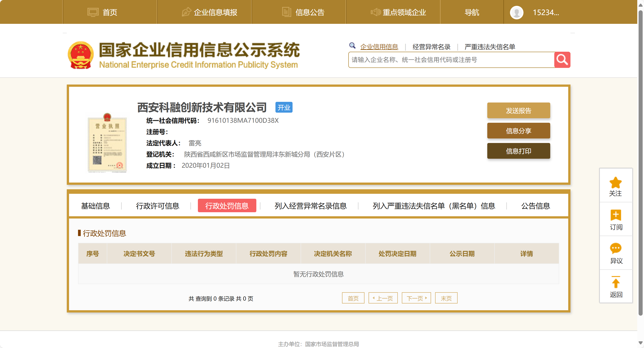Click the national emblem logo
The width and height of the screenshot is (644, 348).
pos(81,55)
